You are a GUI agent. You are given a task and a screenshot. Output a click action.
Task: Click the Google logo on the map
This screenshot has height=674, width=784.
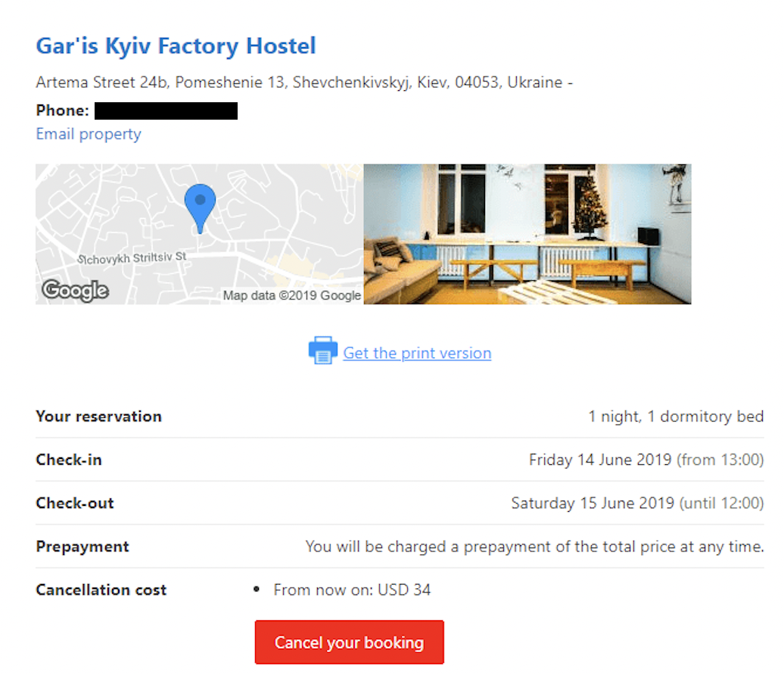click(74, 291)
